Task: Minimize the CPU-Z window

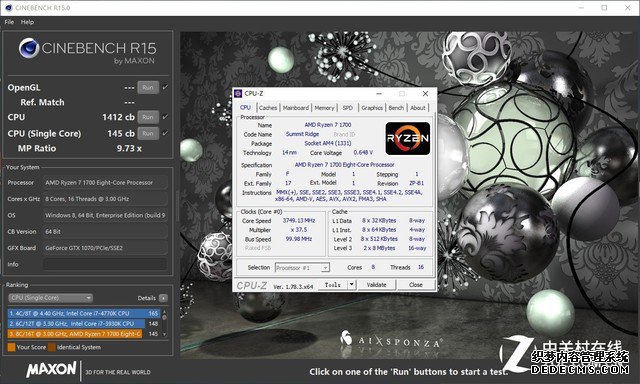Action: (379, 93)
